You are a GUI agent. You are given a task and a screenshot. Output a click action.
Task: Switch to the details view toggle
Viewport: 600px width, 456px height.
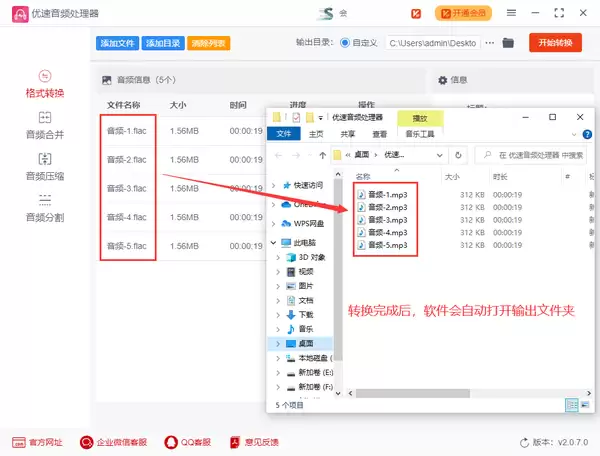click(x=571, y=405)
